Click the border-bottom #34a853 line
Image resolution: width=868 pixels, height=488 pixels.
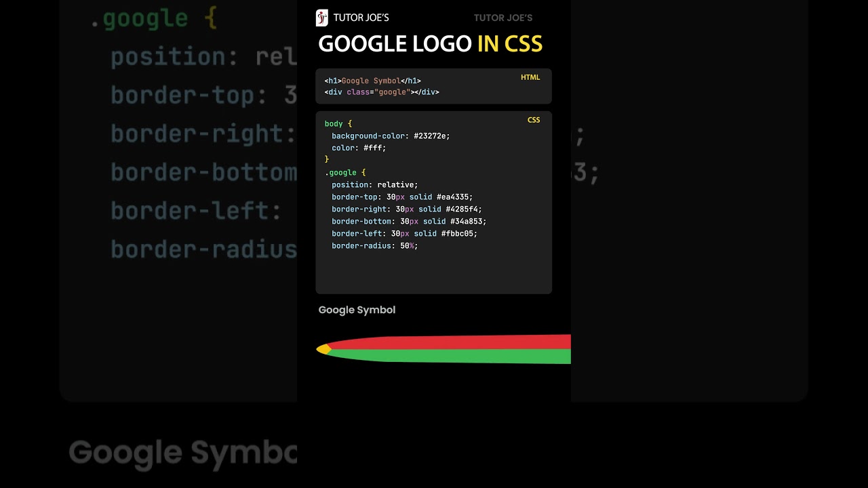(409, 222)
